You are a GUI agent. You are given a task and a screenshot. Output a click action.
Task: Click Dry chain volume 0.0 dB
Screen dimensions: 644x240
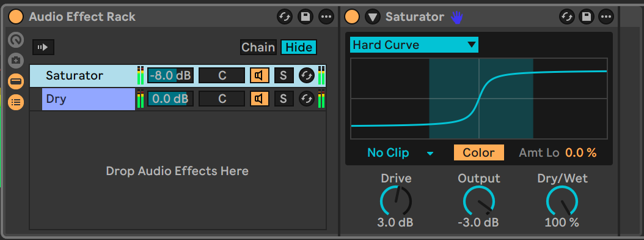point(170,99)
